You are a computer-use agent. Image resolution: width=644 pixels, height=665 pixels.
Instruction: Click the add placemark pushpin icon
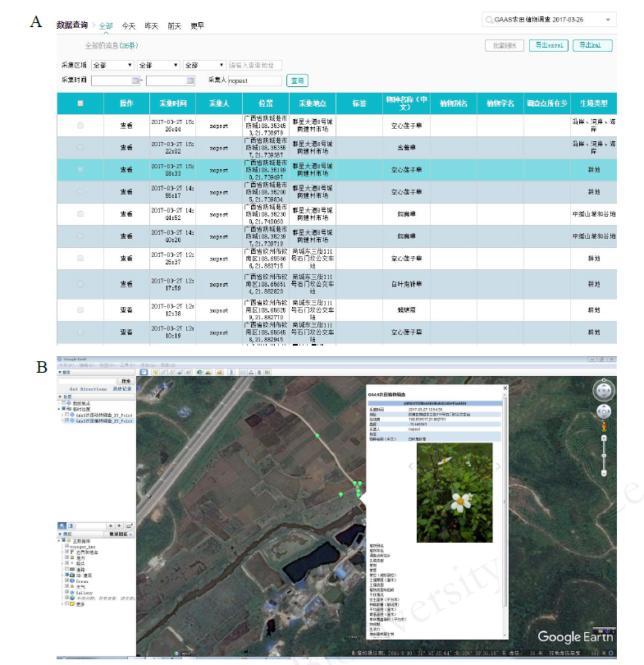coord(156,373)
